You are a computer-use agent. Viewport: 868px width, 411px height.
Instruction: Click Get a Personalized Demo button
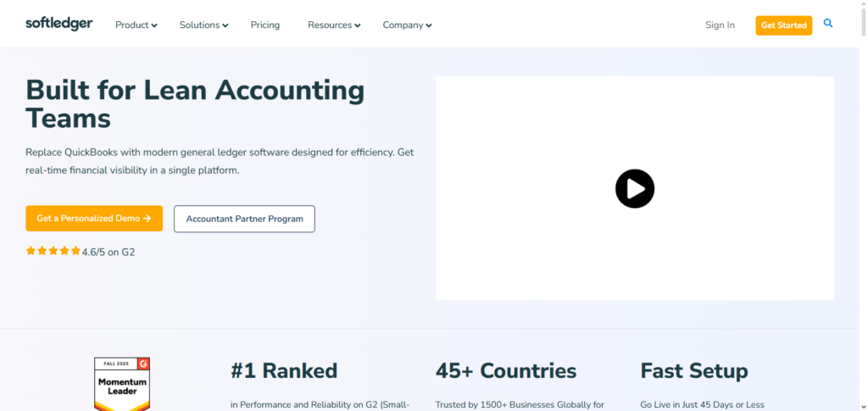coord(94,219)
